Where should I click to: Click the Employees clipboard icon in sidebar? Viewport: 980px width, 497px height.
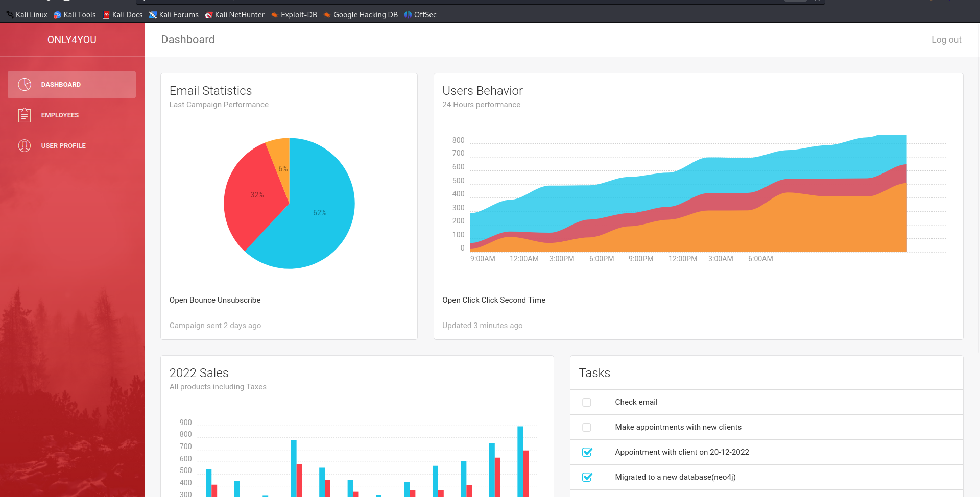point(25,115)
